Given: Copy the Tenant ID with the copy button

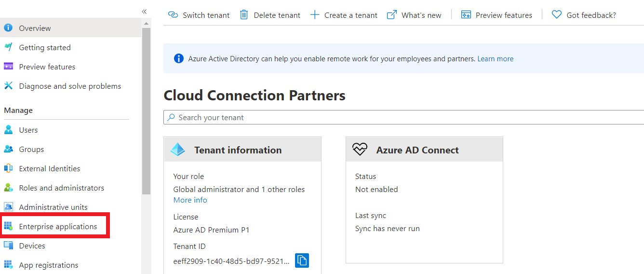Looking at the screenshot, I should [x=302, y=260].
